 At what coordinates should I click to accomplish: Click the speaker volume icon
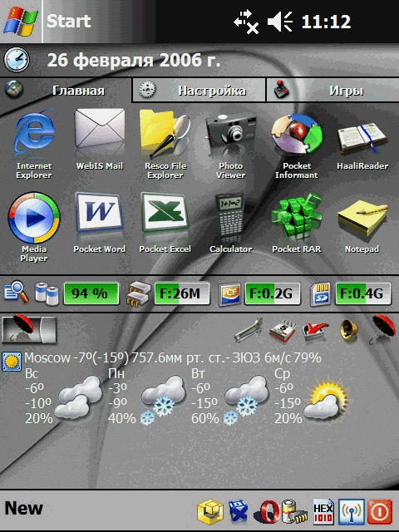click(x=280, y=22)
